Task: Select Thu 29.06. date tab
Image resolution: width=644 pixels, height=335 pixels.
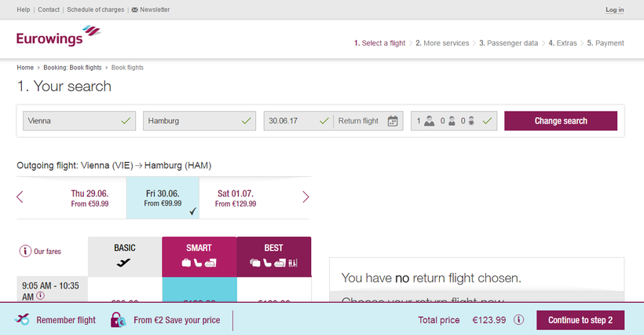Action: pos(90,197)
